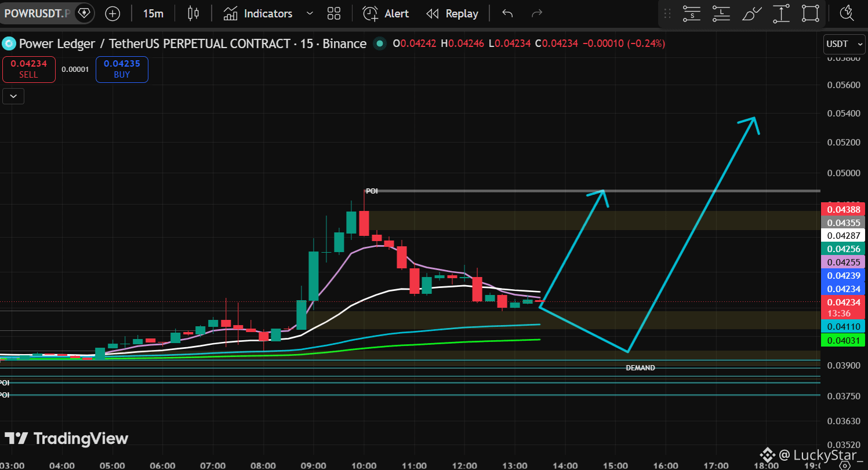
Task: Click the green market status dot
Action: tap(380, 43)
